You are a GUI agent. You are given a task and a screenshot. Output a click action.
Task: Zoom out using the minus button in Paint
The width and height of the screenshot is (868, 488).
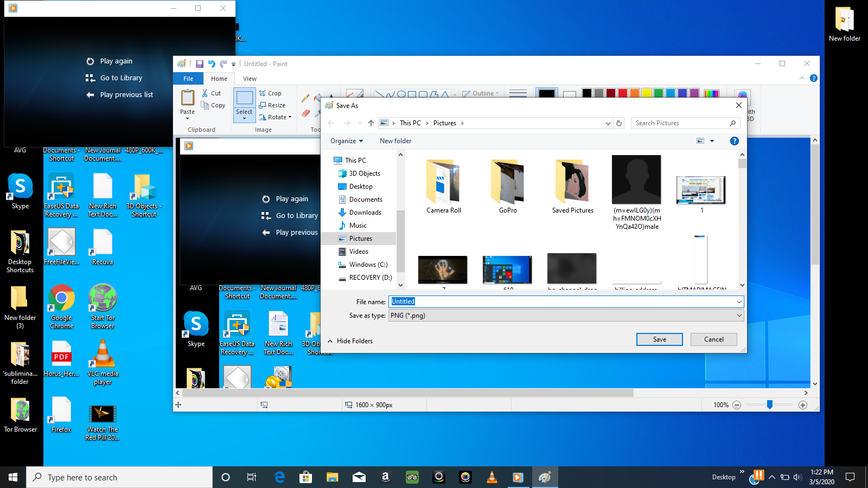pos(737,405)
